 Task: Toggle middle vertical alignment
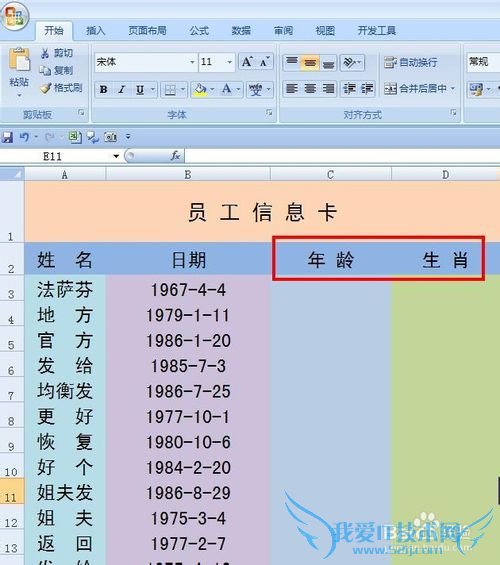310,62
